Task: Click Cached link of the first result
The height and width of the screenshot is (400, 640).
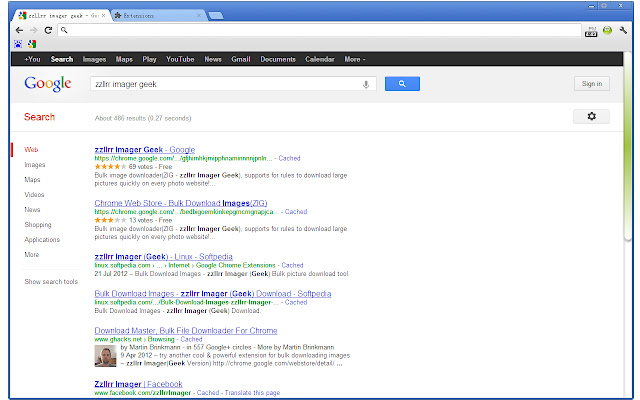Action: coord(289,158)
